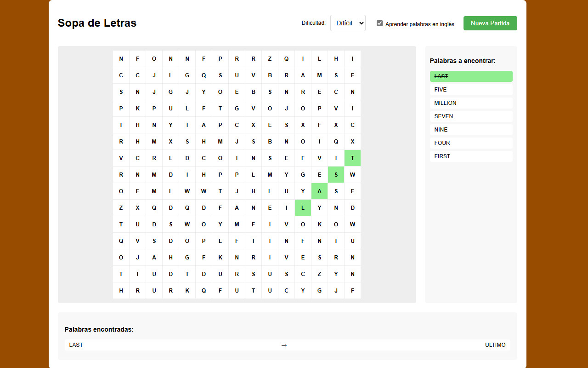588x368 pixels.
Task: Click the bottom-right F letter cell
Action: [352, 291]
